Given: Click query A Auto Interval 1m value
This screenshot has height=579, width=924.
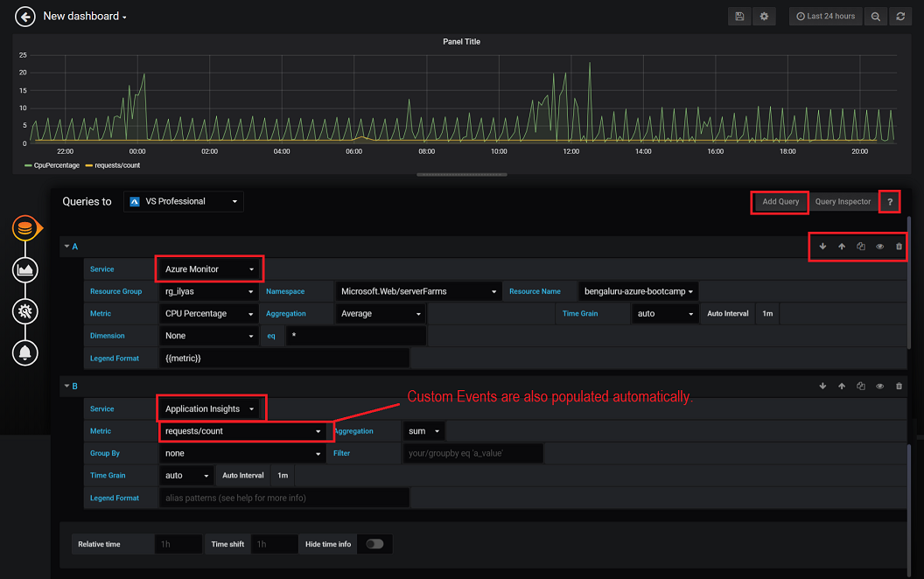Looking at the screenshot, I should coord(767,313).
